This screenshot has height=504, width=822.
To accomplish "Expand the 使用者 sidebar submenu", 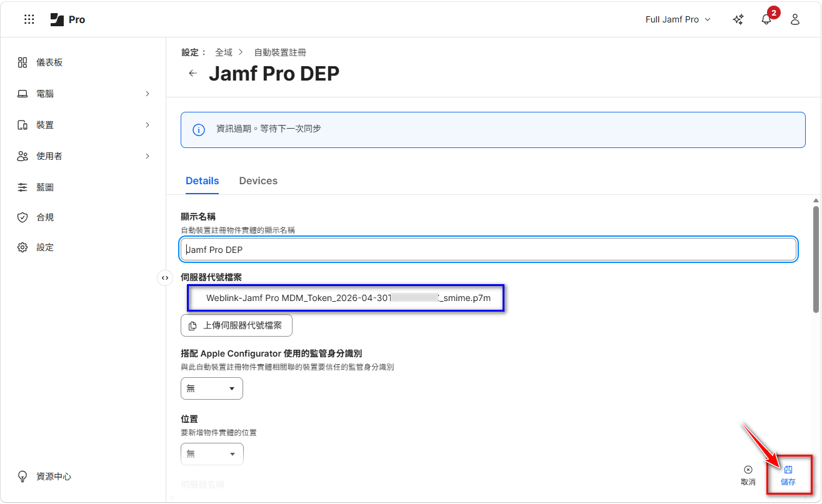I will coord(148,156).
